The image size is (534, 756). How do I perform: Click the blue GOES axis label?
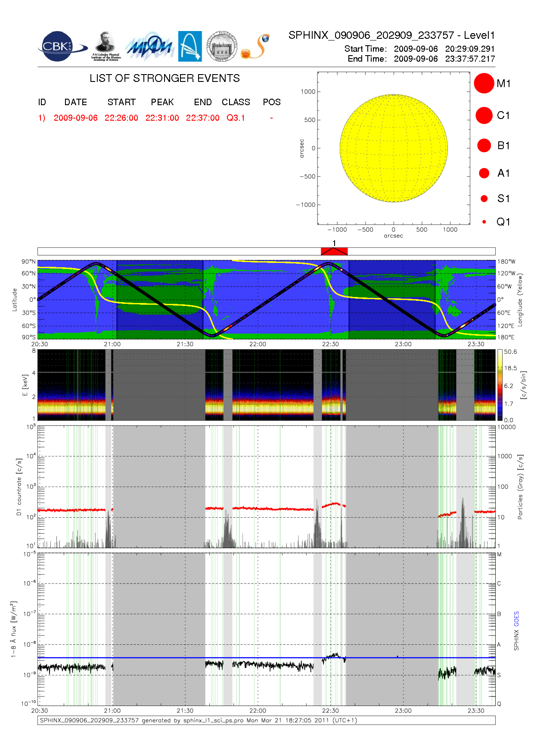[x=516, y=619]
